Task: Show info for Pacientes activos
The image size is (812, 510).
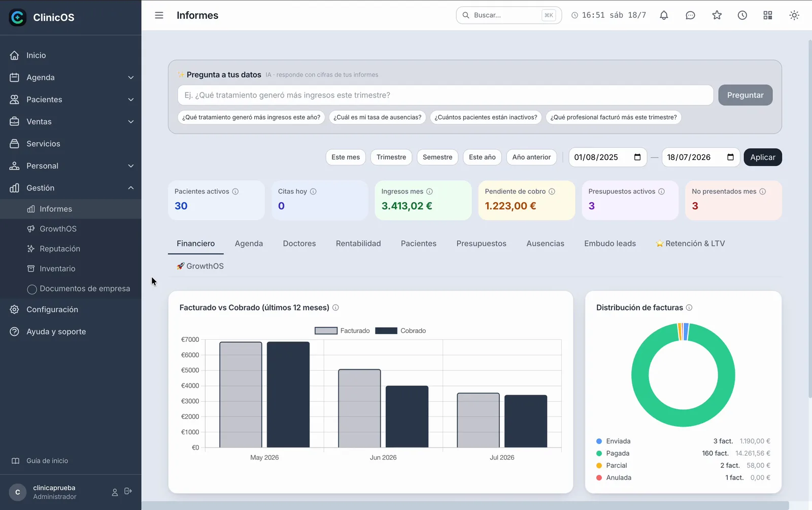Action: pyautogui.click(x=235, y=192)
